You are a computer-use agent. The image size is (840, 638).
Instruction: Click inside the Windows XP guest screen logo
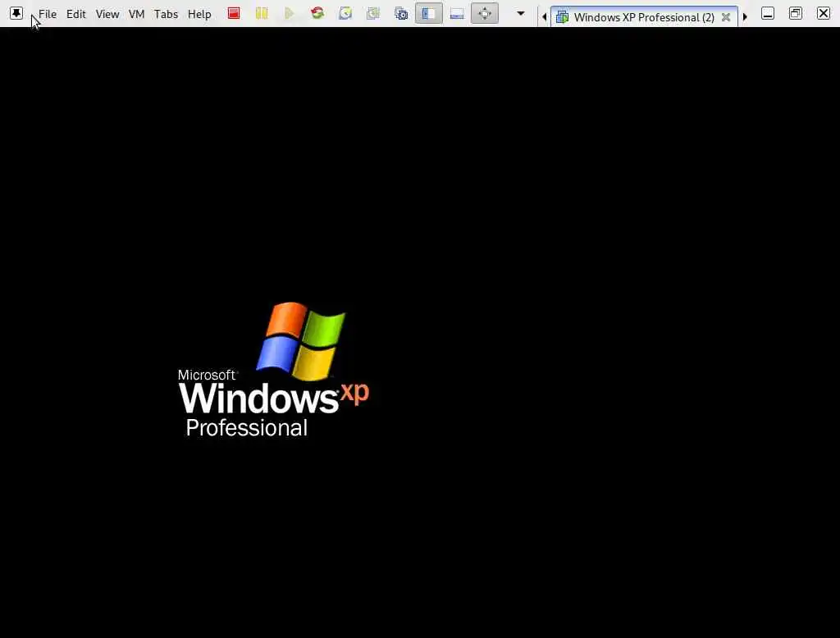tap(273, 370)
